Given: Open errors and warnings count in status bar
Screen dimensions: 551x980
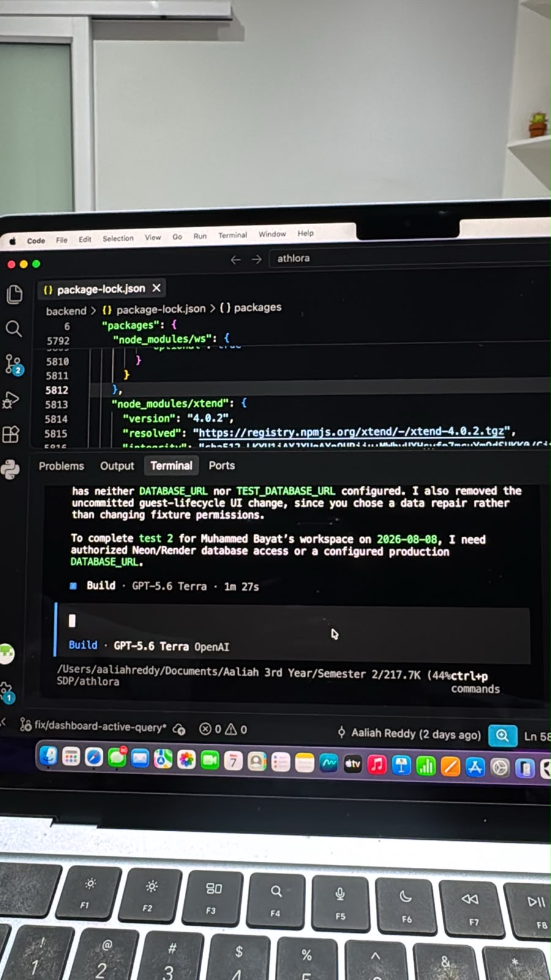Looking at the screenshot, I should [223, 729].
